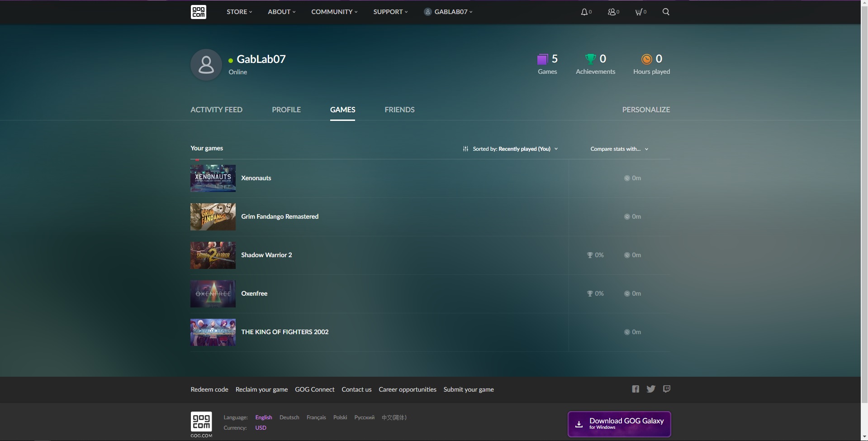Viewport: 868px width, 441px height.
Task: Click the green Achievements trophy icon
Action: point(590,59)
